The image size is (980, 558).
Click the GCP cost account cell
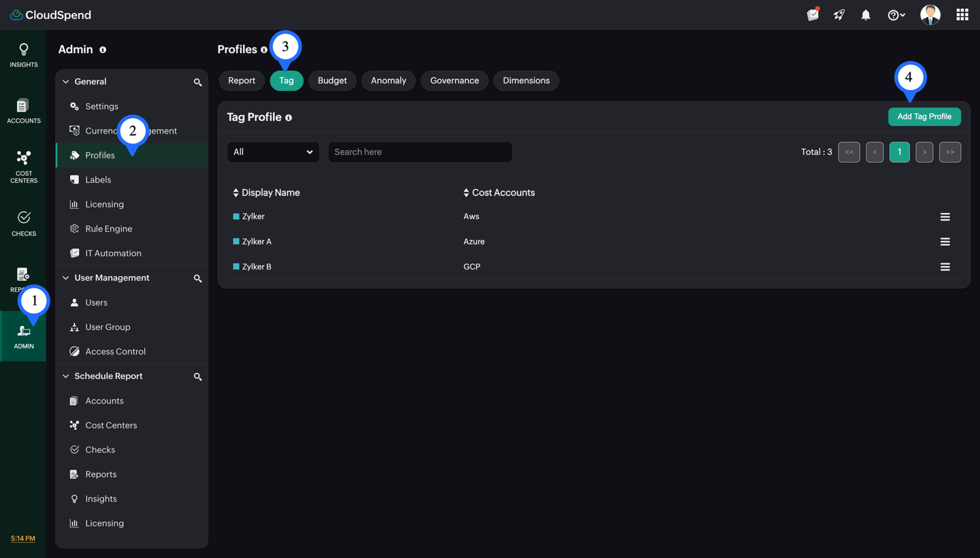472,267
